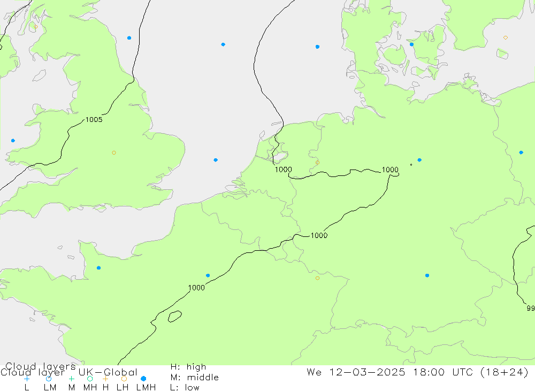Select the blue marker off northeast England coast

pos(129,38)
